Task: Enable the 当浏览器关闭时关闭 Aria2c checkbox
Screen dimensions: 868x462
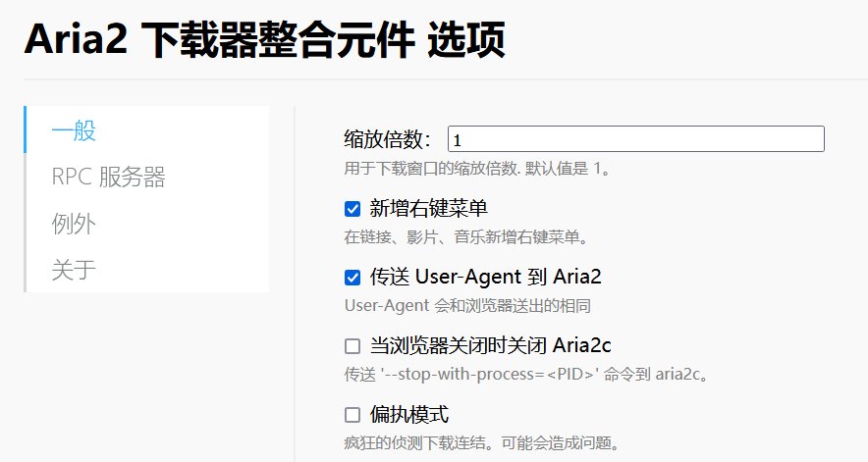Action: click(x=353, y=346)
